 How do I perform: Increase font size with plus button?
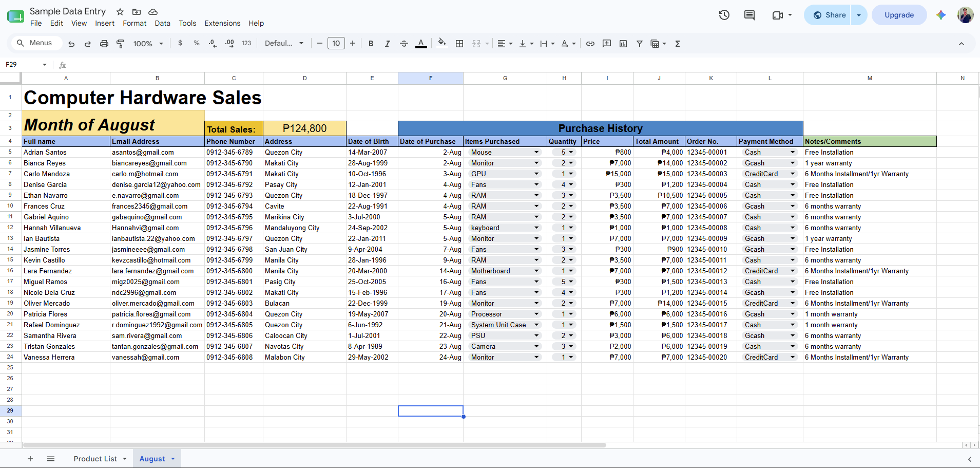[x=353, y=44]
